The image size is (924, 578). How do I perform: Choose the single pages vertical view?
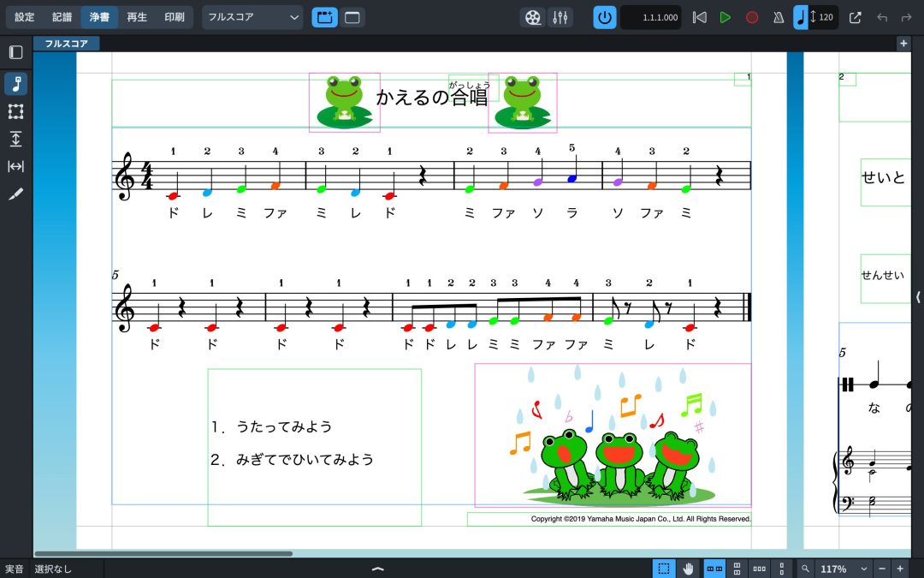point(782,569)
